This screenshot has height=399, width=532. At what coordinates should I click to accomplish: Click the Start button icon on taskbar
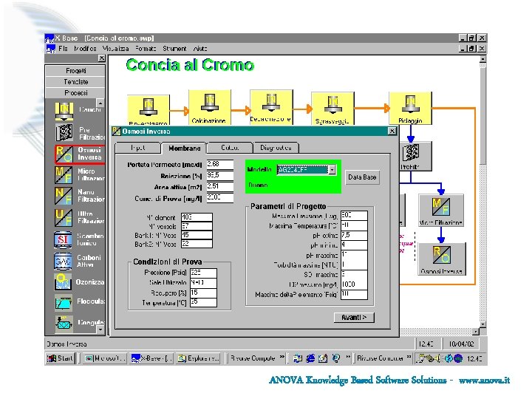(x=60, y=358)
